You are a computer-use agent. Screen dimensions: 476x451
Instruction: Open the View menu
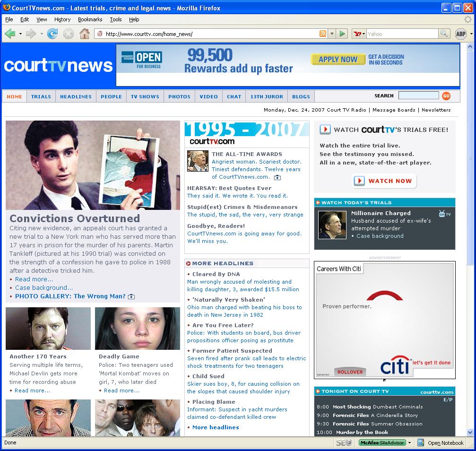(x=42, y=19)
